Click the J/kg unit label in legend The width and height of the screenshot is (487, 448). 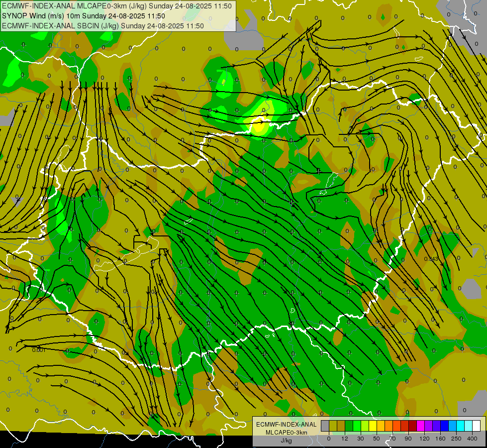[x=287, y=441]
